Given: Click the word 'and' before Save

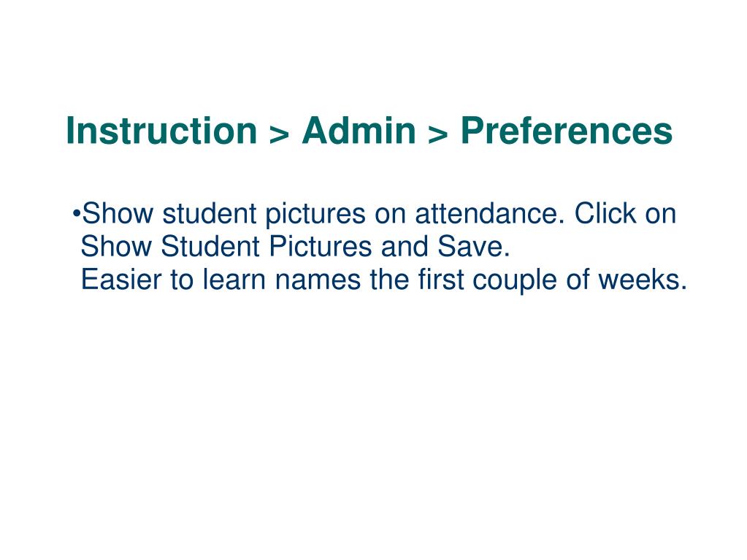Looking at the screenshot, I should pos(405,247).
